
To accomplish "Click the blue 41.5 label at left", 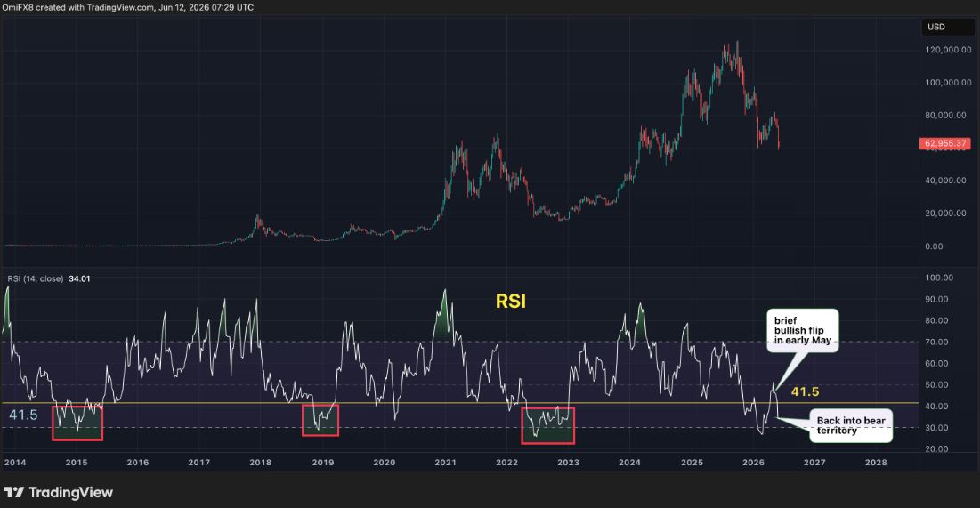I will [23, 415].
